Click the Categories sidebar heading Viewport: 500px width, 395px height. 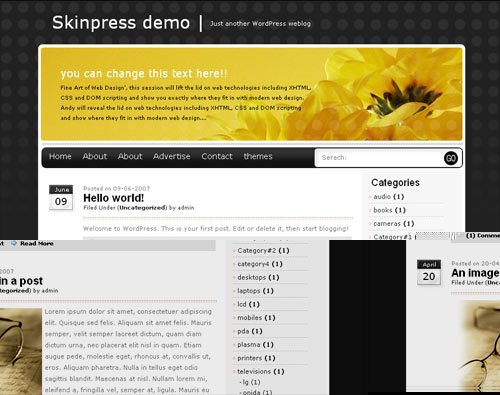coord(395,182)
